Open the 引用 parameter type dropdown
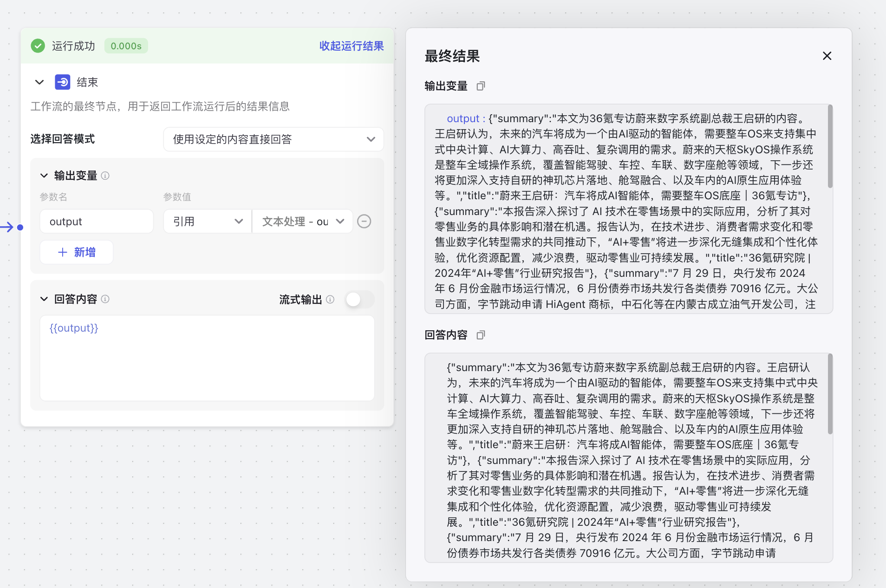This screenshot has width=886, height=588. click(208, 221)
